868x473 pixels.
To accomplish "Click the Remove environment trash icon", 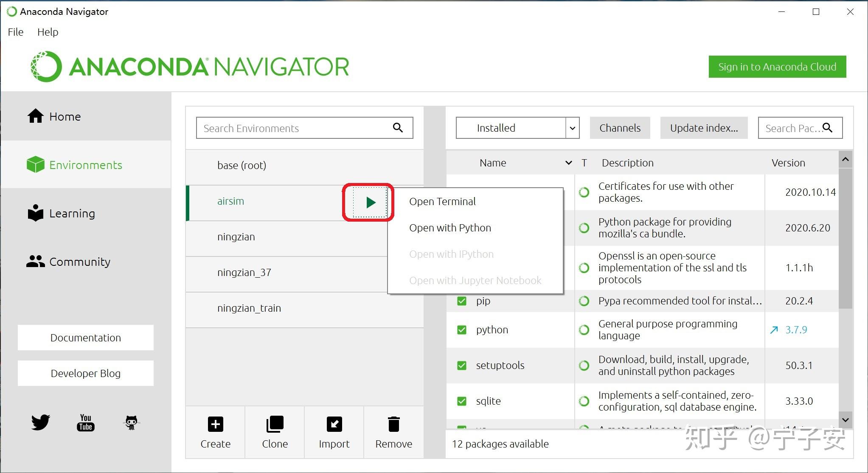I will (393, 424).
